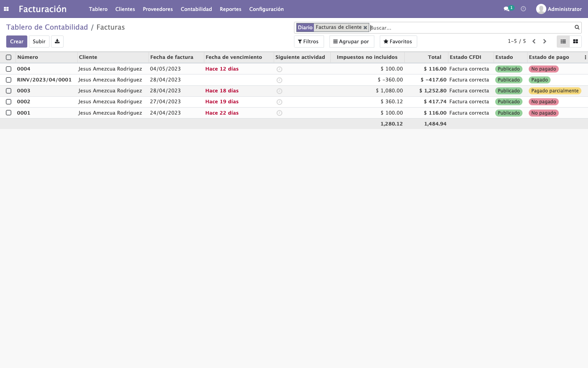Tick the checkbox for invoice 0004

pyautogui.click(x=9, y=69)
